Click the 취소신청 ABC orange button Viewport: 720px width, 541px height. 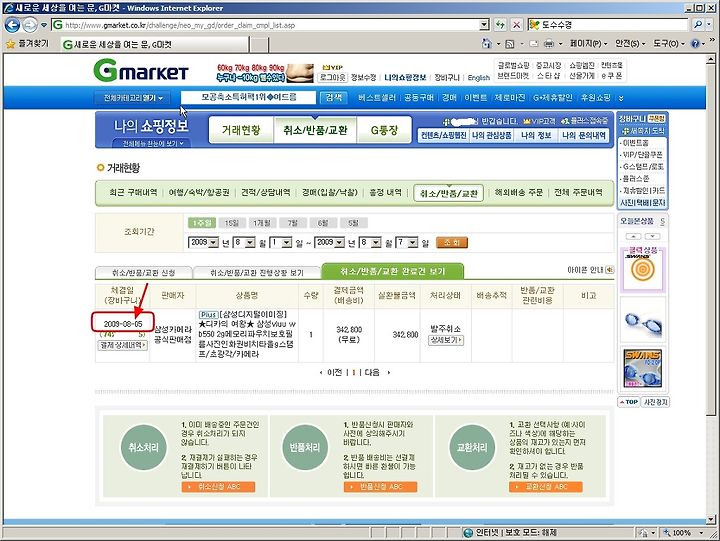pos(219,486)
